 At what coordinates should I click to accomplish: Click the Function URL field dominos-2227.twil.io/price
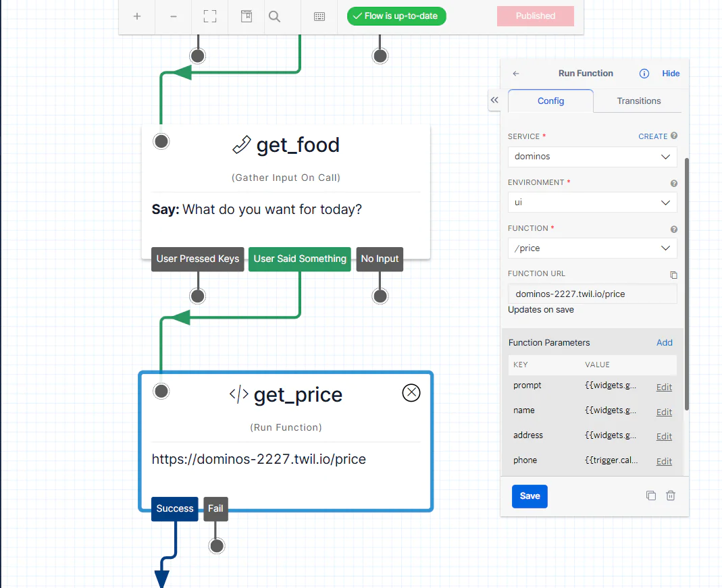(592, 294)
